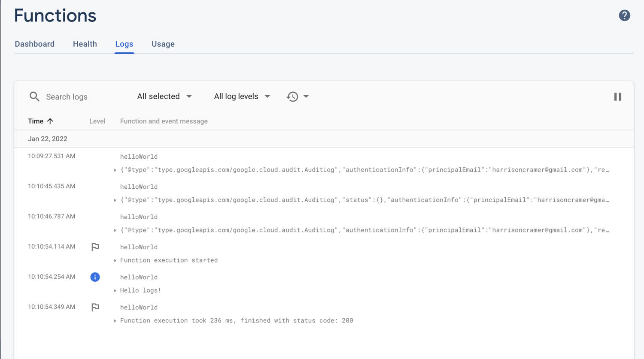
Task: Open the All selected functions dropdown
Action: [x=164, y=97]
